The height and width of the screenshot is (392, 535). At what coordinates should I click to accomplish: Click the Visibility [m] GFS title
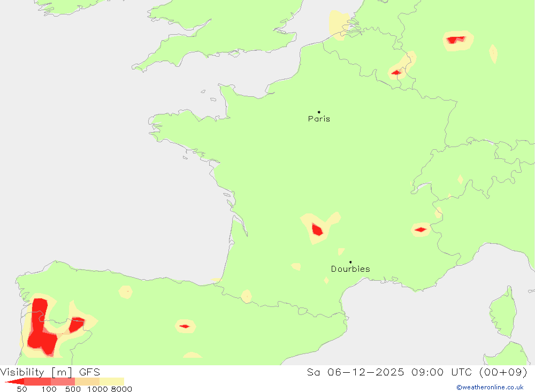[x=50, y=372]
